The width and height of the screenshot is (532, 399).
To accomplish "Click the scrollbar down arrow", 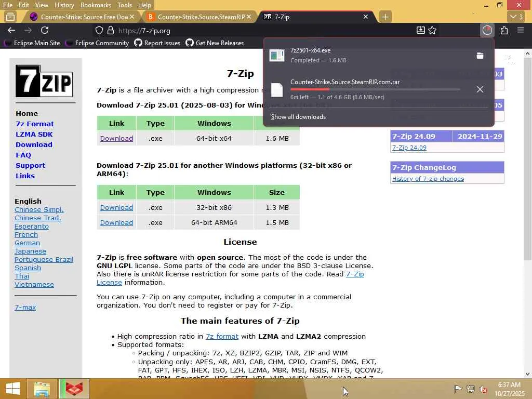I will point(528,374).
